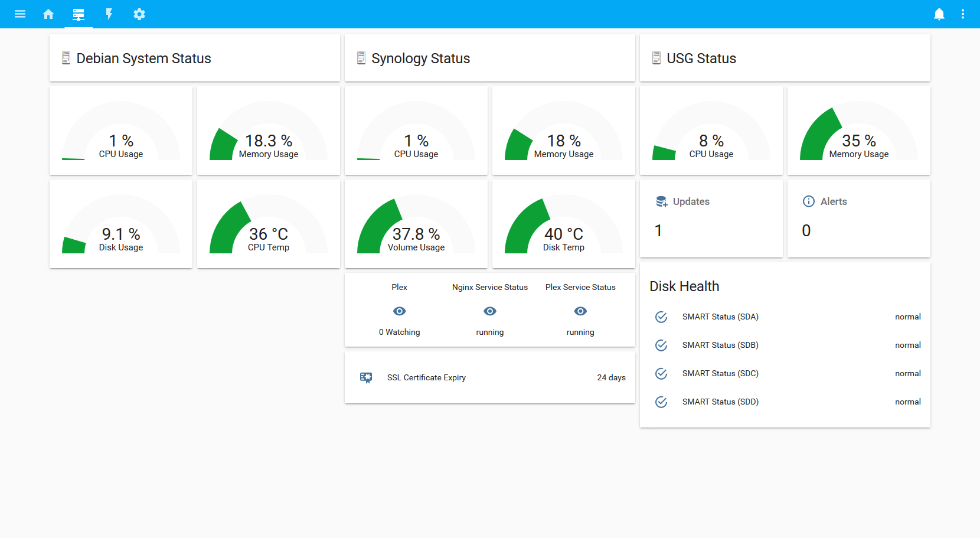Click the USG Memory Usage gauge

[x=858, y=131]
